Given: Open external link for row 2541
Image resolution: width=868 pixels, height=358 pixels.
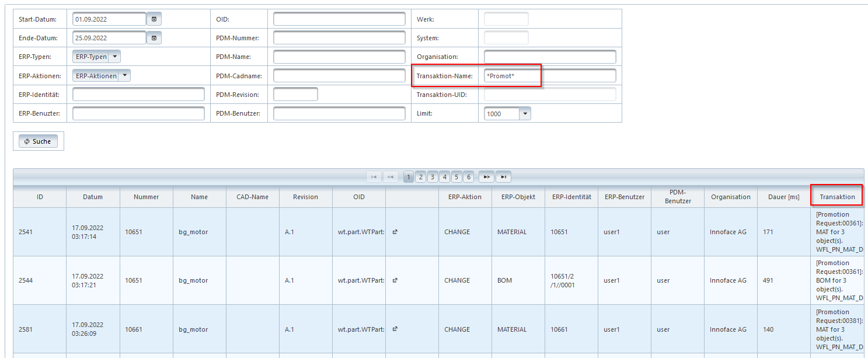Looking at the screenshot, I should coord(395,232).
